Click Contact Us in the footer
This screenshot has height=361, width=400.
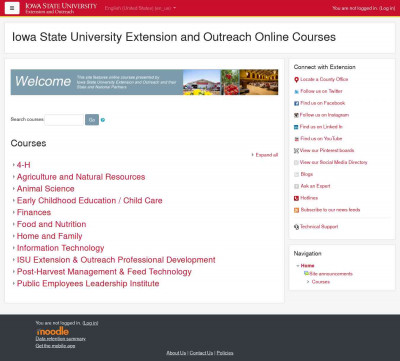pyautogui.click(x=201, y=353)
